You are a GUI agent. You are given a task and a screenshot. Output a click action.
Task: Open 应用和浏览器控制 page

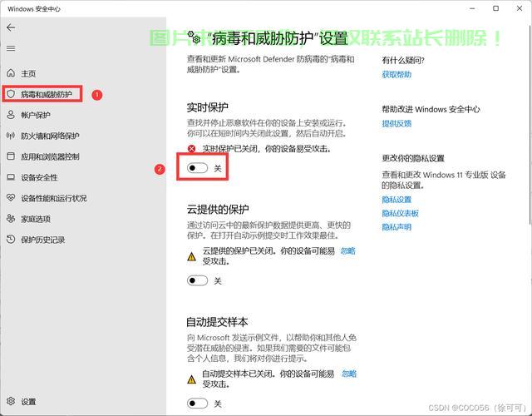point(50,156)
